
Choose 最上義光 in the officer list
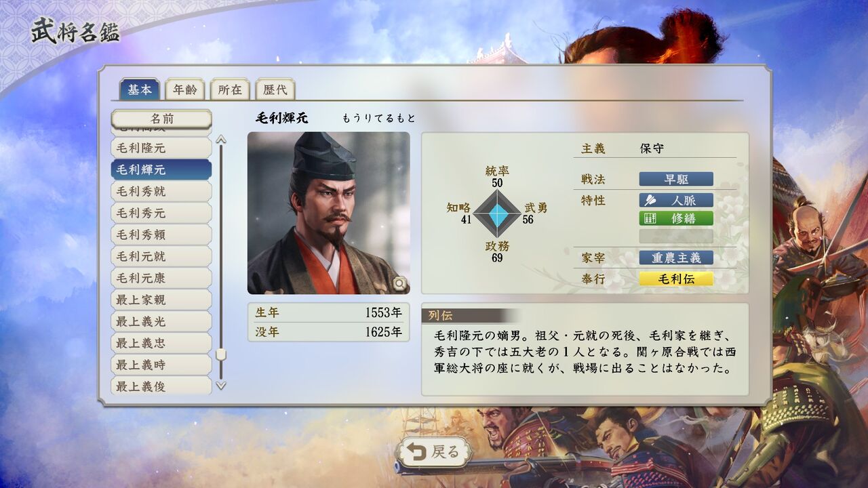click(x=161, y=321)
